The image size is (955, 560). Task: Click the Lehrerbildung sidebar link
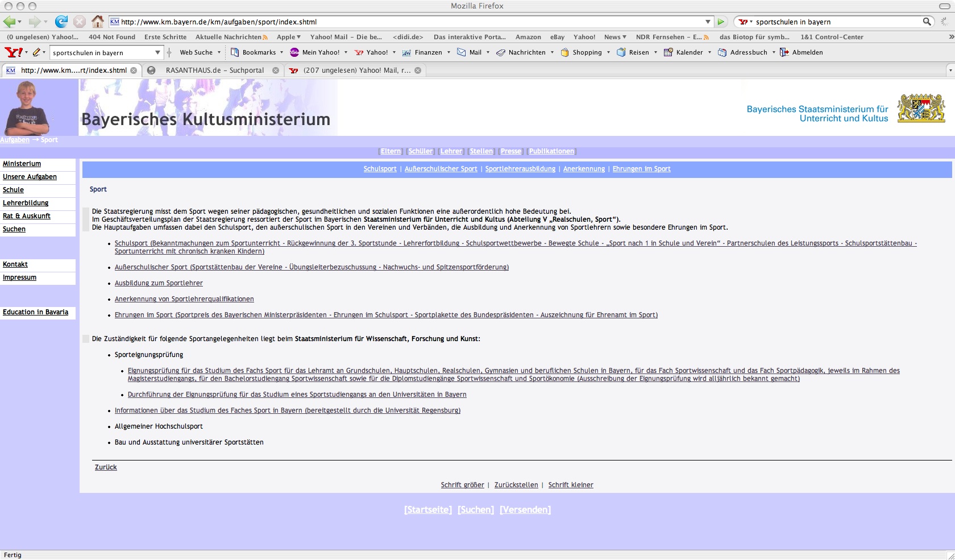pyautogui.click(x=26, y=203)
